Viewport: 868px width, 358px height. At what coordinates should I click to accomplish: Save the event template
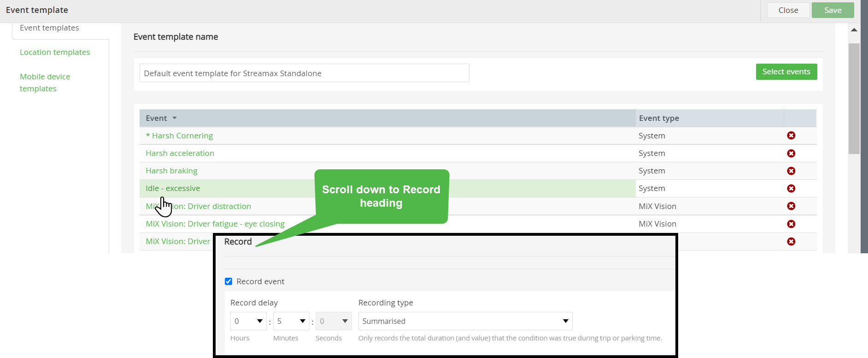click(833, 10)
